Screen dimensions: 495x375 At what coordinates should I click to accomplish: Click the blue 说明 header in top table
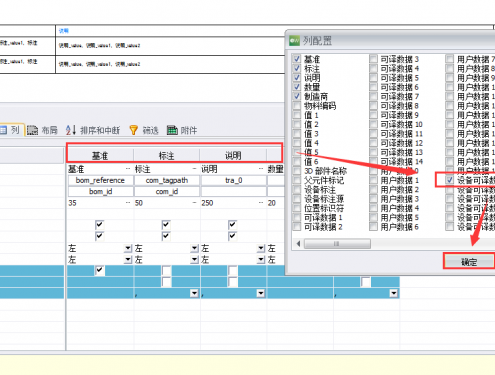[63, 31]
